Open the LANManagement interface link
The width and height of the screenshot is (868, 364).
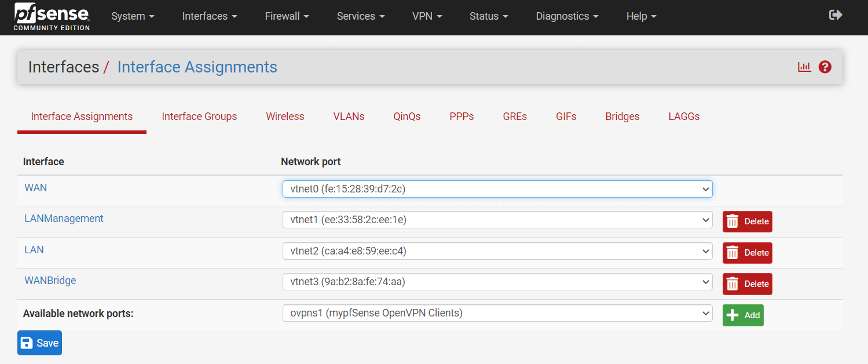coord(64,219)
